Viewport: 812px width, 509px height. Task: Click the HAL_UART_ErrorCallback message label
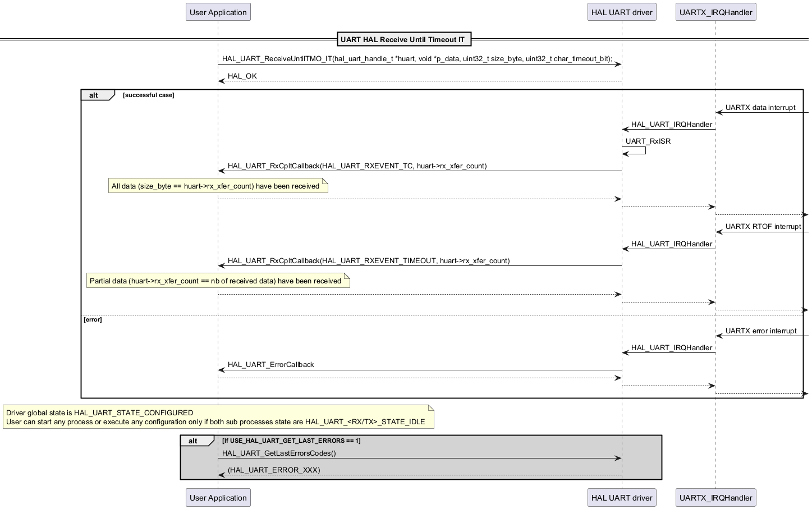[x=271, y=365]
